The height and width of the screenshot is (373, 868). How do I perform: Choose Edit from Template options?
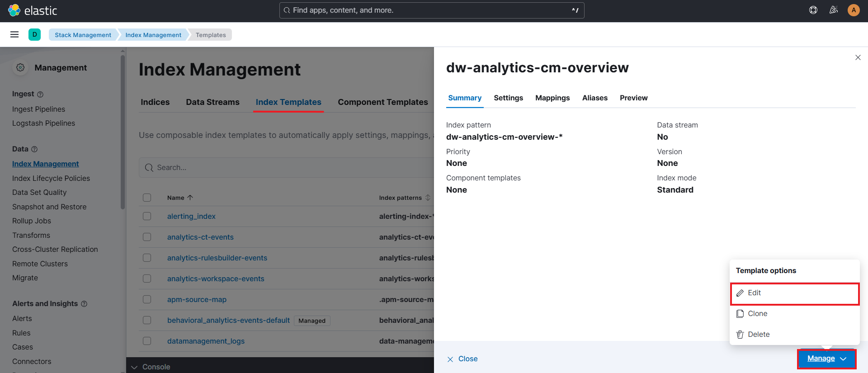tap(795, 293)
